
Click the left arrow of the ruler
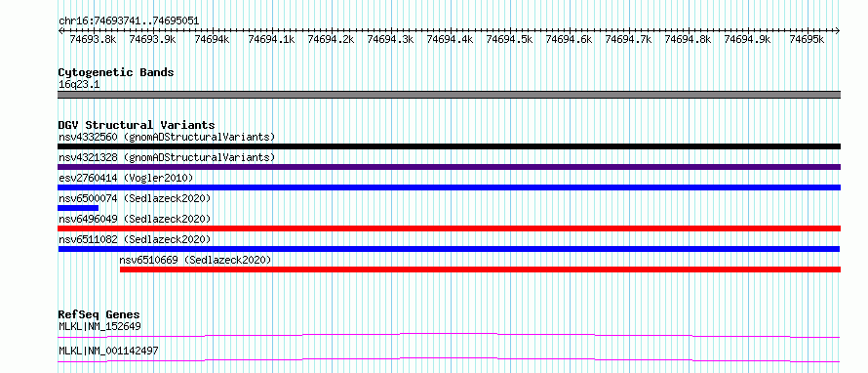pyautogui.click(x=60, y=30)
